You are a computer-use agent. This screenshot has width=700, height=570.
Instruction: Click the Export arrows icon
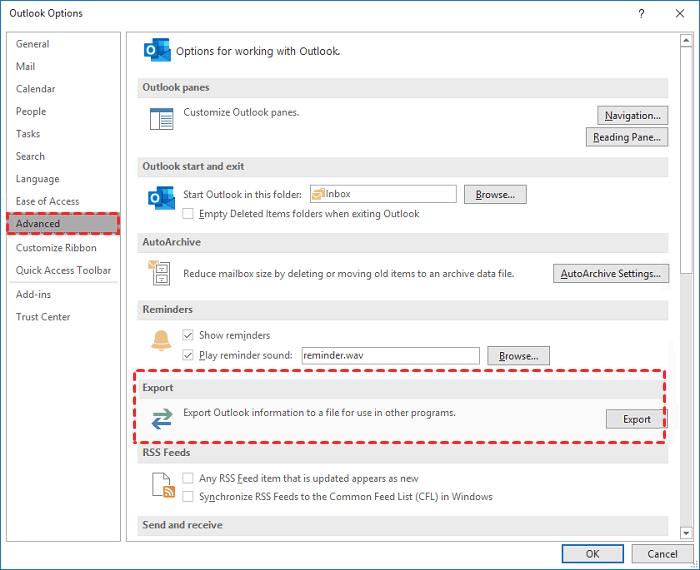(x=162, y=419)
